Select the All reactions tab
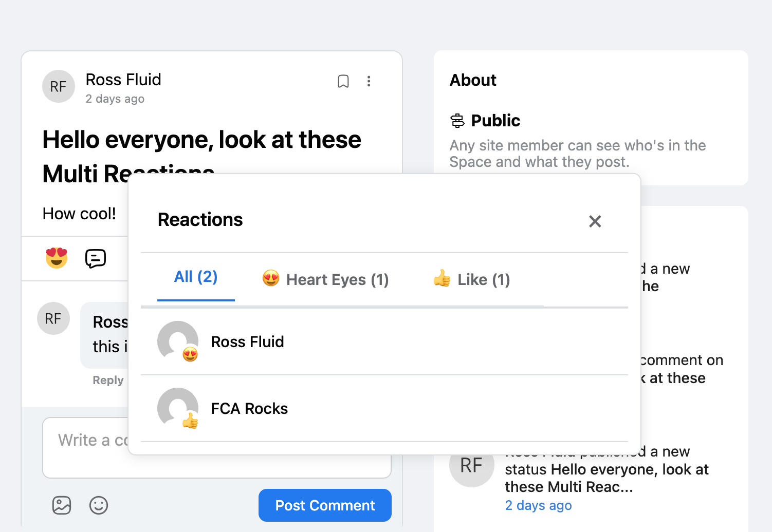Image resolution: width=772 pixels, height=532 pixels. coord(196,277)
